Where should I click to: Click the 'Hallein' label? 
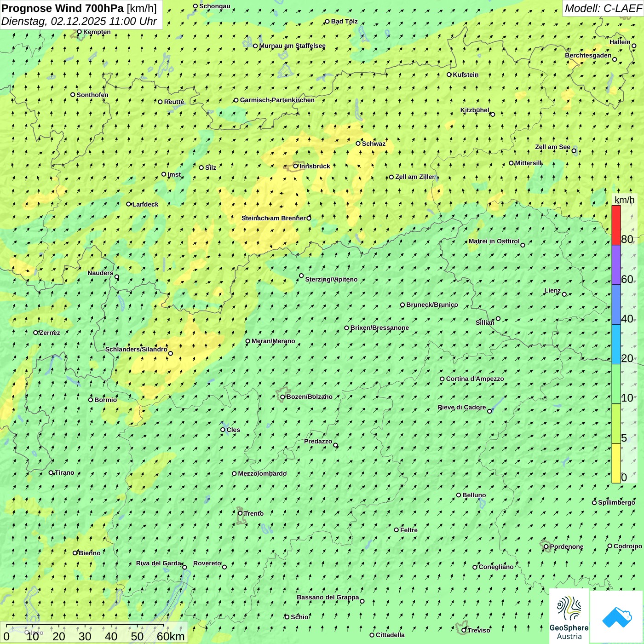620,42
